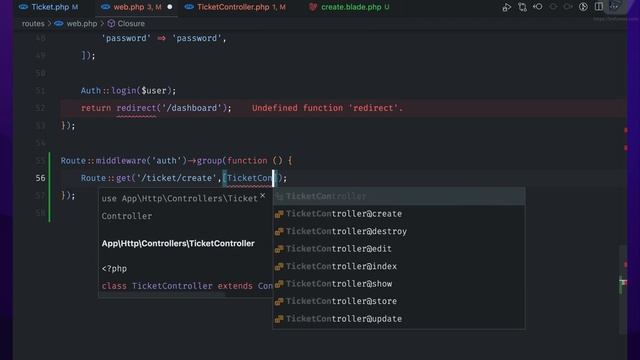640x360 pixels.
Task: Place cursor on Auth::login($user) line
Action: pyautogui.click(x=128, y=91)
